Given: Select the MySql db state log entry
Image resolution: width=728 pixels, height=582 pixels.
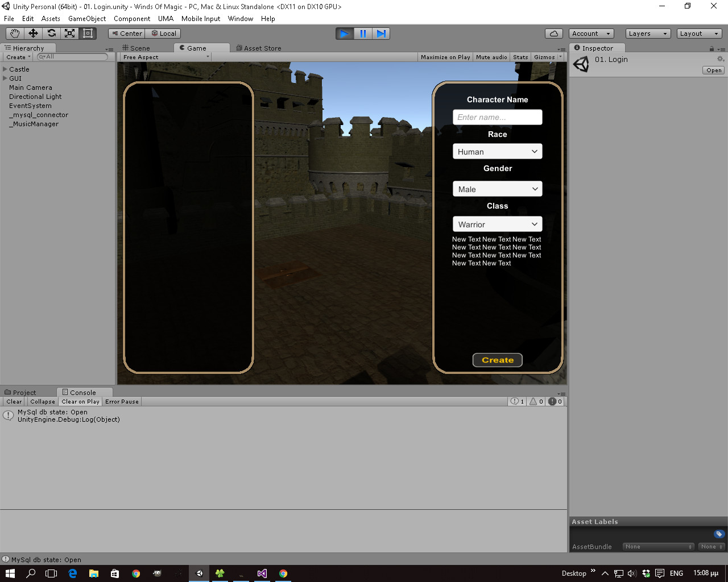Looking at the screenshot, I should point(284,416).
